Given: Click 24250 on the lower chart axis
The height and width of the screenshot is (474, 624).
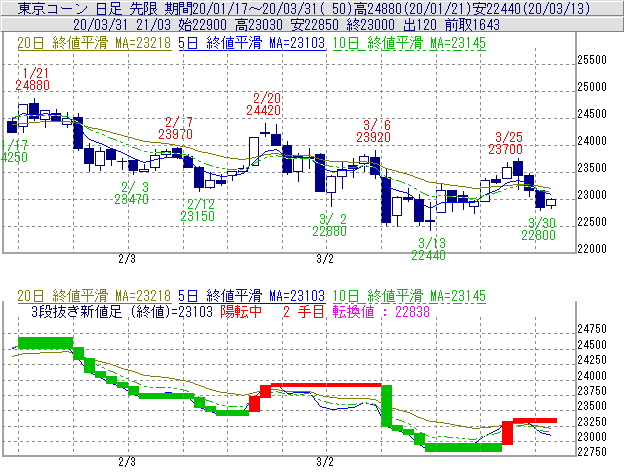Looking at the screenshot, I should [x=592, y=359].
